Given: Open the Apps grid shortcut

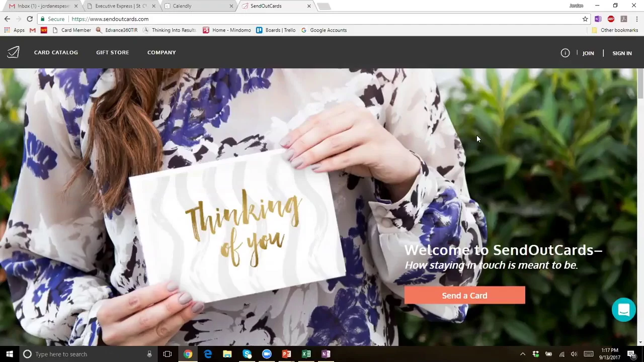Looking at the screenshot, I should [14, 30].
